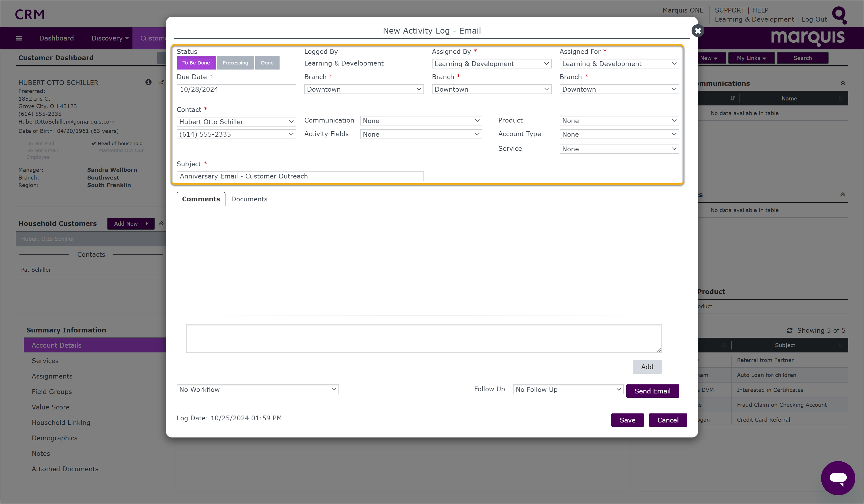Open the Follow Up dropdown
Viewport: 864px width, 504px height.
568,389
